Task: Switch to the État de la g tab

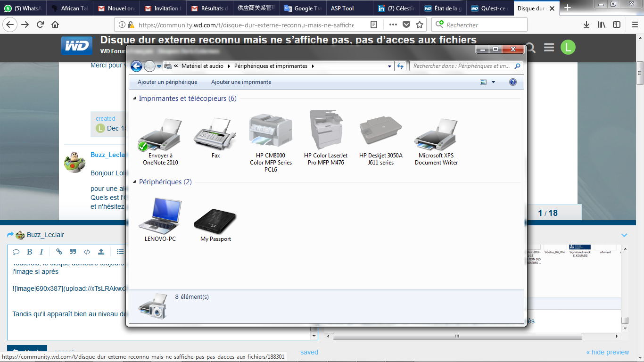Action: [444, 8]
